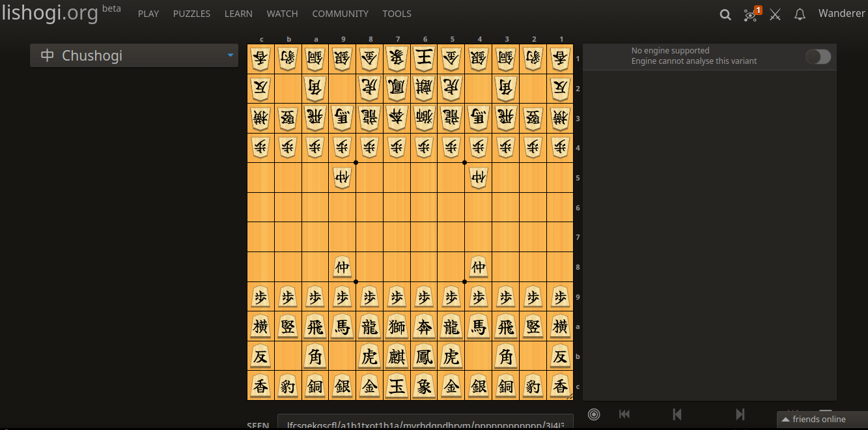The image size is (868, 430).
Task: Select bottom Side Mover 横 on file c
Action: pos(260,326)
